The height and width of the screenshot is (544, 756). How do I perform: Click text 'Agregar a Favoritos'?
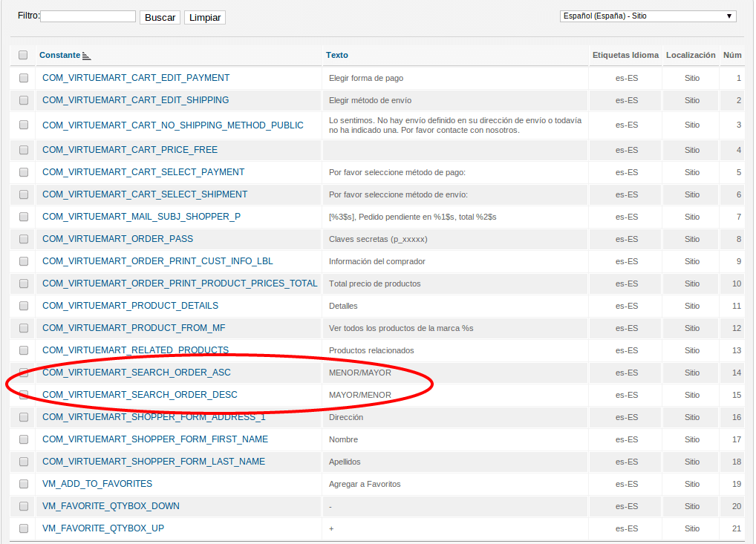tap(365, 484)
